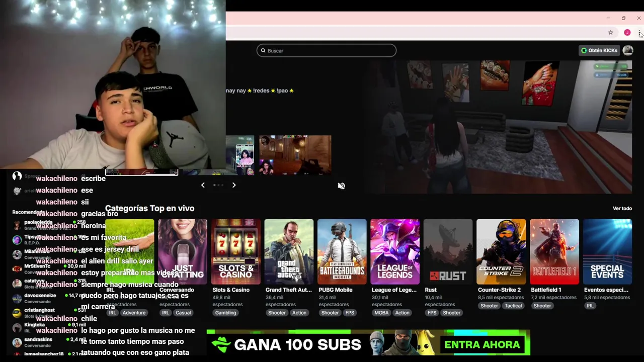Open the browser three-dot menu
Viewport: 644px width, 362px height.
click(639, 33)
